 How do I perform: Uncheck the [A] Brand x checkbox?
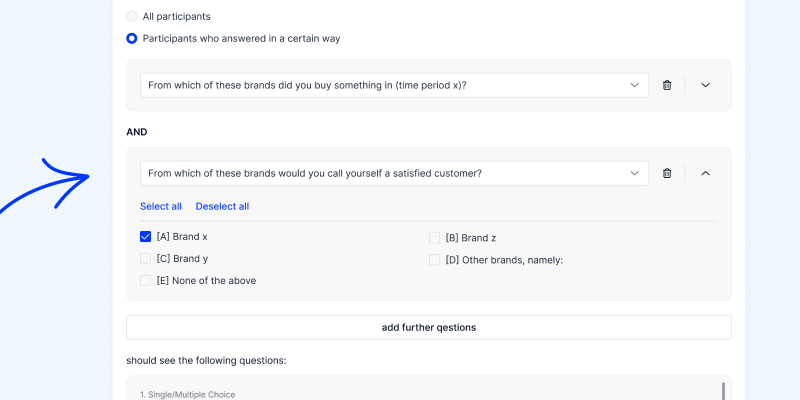coord(145,237)
